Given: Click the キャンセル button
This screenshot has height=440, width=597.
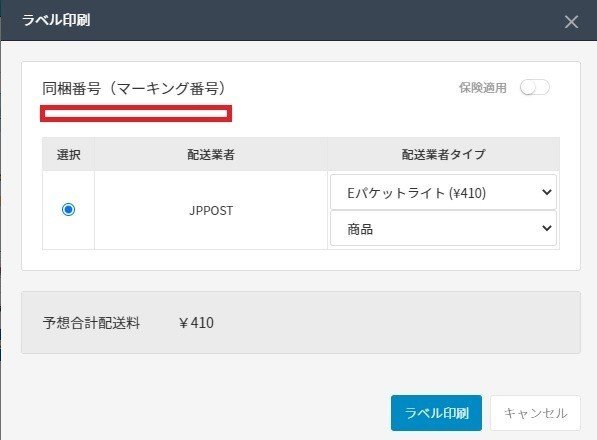Looking at the screenshot, I should 535,413.
